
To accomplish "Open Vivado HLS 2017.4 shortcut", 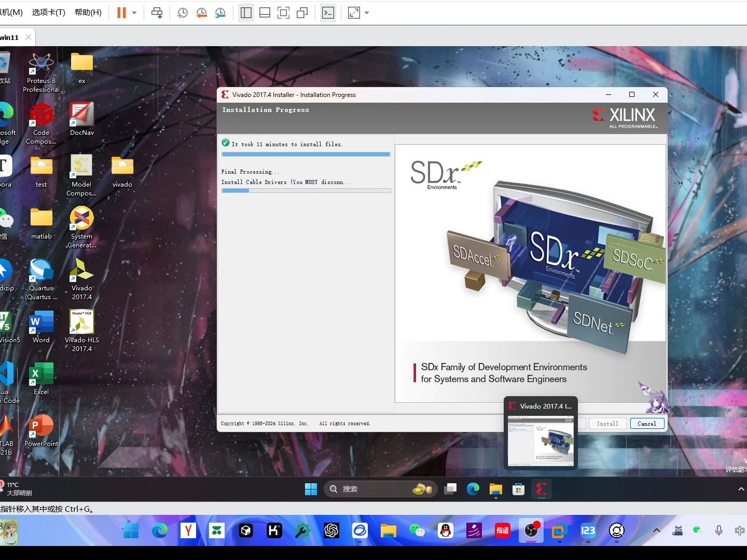I will tap(82, 331).
